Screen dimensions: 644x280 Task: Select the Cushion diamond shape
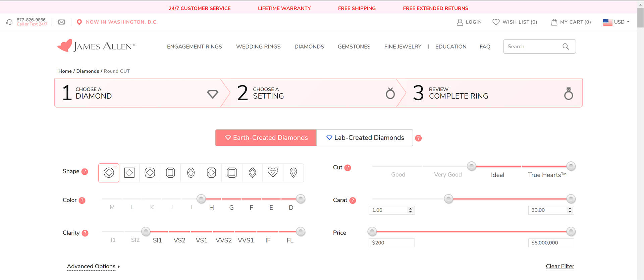tap(150, 173)
